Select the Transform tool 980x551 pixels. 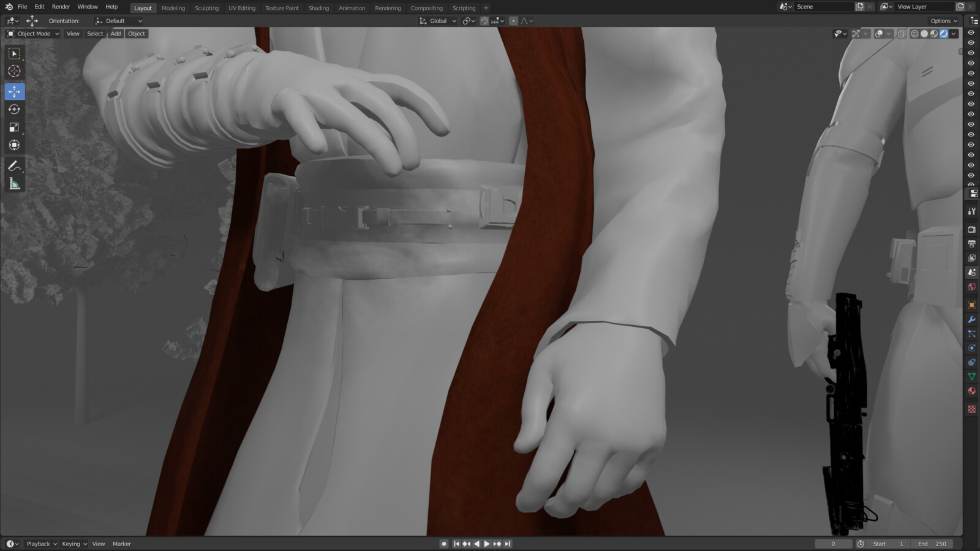tap(14, 145)
